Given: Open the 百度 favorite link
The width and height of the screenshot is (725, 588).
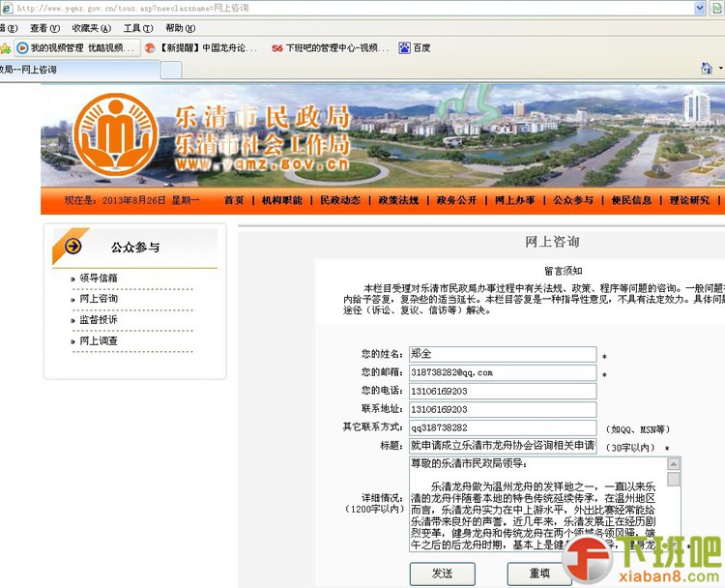Looking at the screenshot, I should click(x=415, y=48).
